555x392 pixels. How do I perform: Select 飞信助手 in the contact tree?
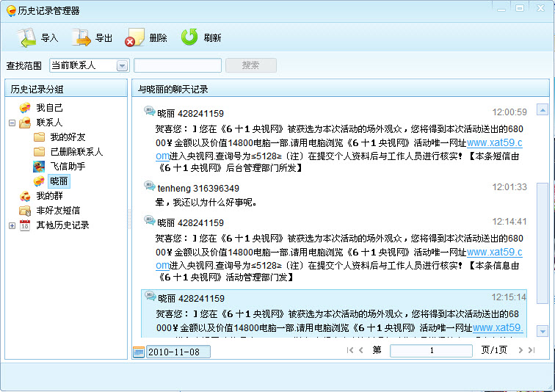(67, 167)
